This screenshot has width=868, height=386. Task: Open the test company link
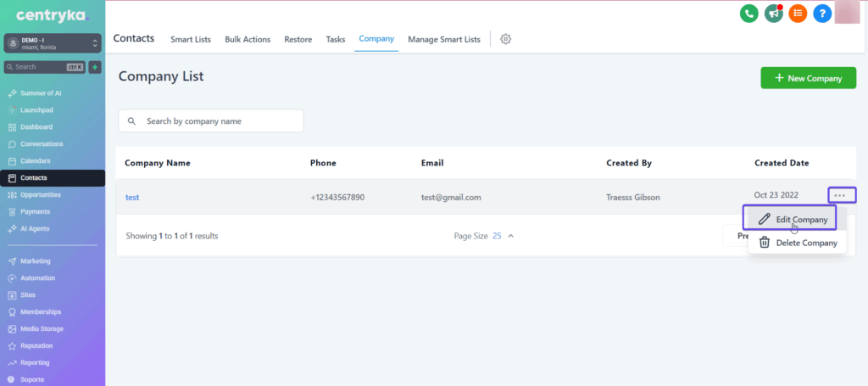(x=132, y=198)
